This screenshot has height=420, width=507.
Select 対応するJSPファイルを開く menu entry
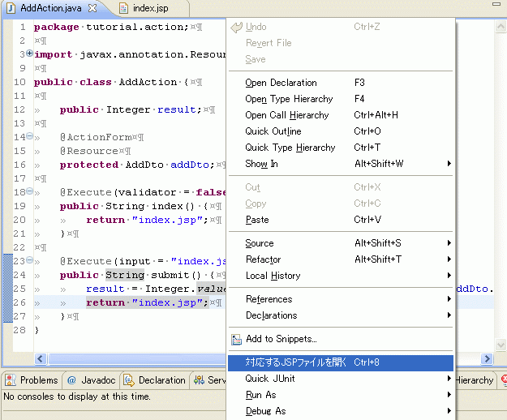pyautogui.click(x=341, y=362)
